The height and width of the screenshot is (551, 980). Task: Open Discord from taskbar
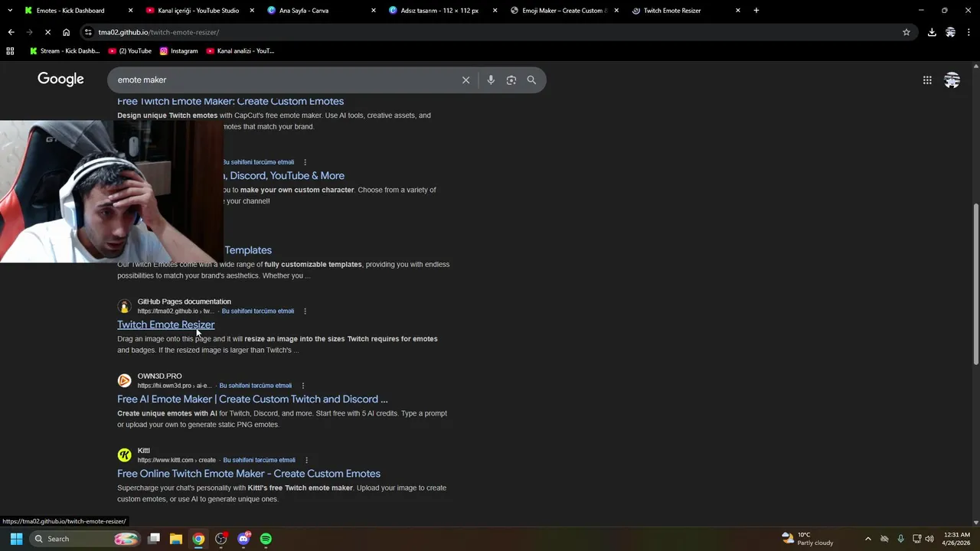coord(243,539)
